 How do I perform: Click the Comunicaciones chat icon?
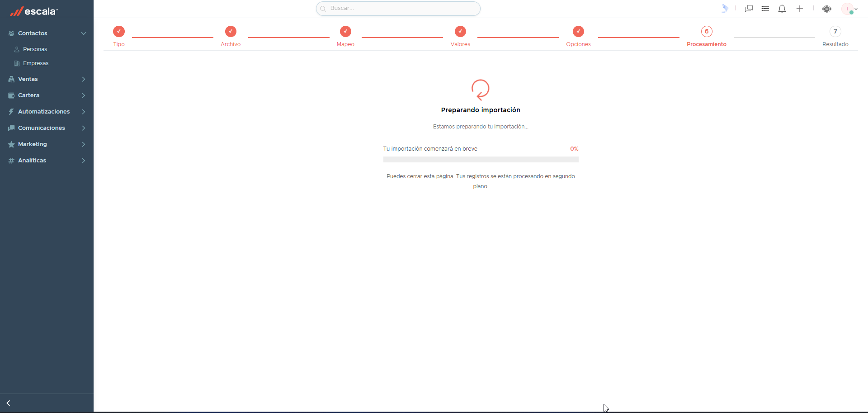pos(11,128)
